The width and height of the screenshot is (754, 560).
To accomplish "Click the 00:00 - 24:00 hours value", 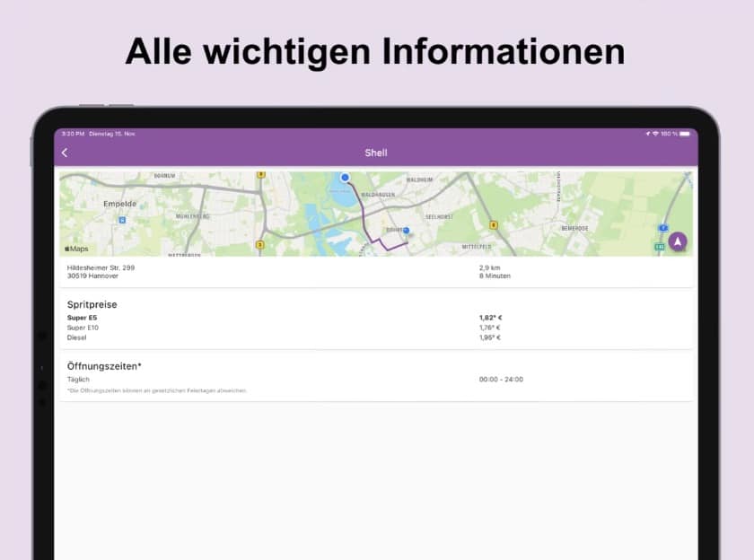I will 501,380.
